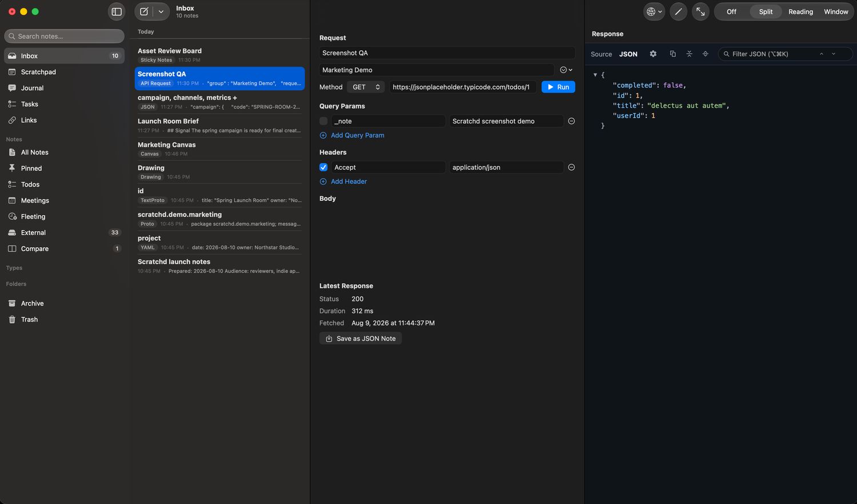Open the Drawing note

pyautogui.click(x=219, y=172)
